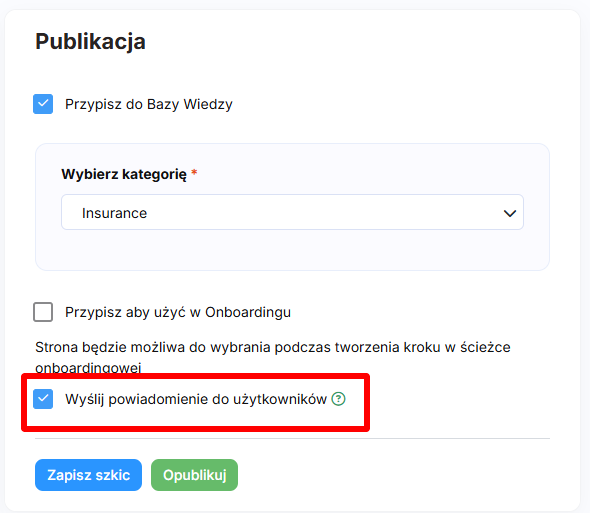
Task: Click the Przypisz do Bazy Wiedzy label text
Action: (149, 104)
